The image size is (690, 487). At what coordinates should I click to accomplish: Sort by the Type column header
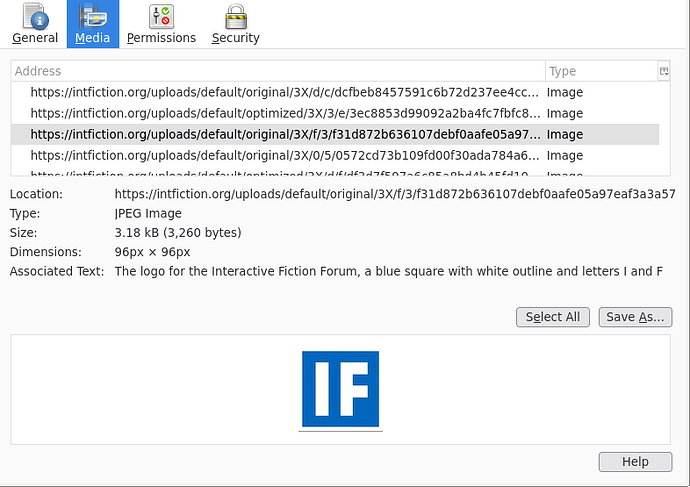602,71
